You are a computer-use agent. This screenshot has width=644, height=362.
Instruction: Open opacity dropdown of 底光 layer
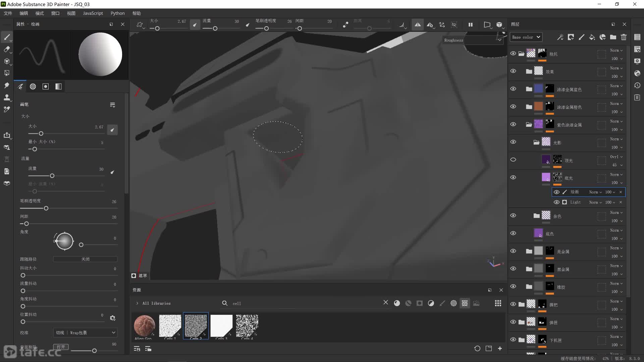tap(617, 183)
